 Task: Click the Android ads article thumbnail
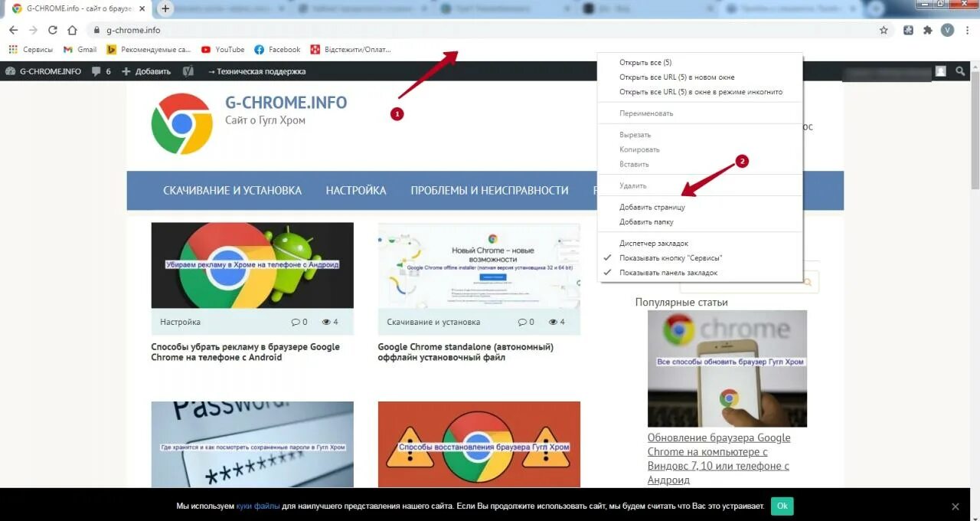tap(252, 265)
